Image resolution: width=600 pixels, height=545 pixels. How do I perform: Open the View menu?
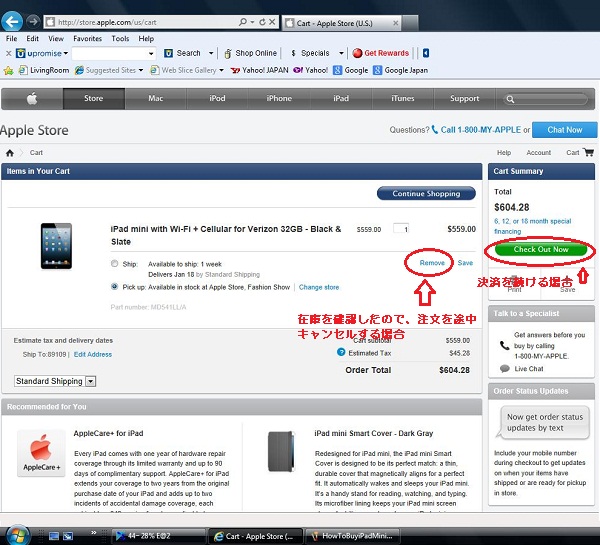click(x=56, y=39)
